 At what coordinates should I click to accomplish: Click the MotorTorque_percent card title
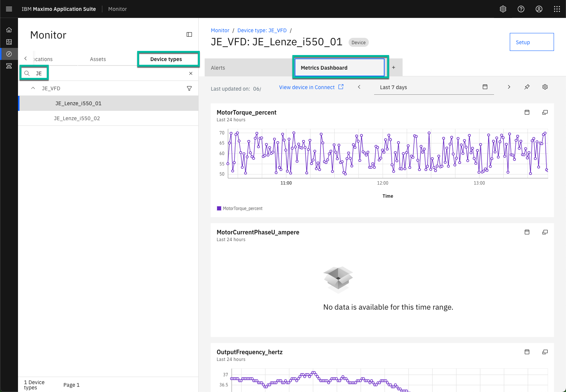tap(247, 112)
